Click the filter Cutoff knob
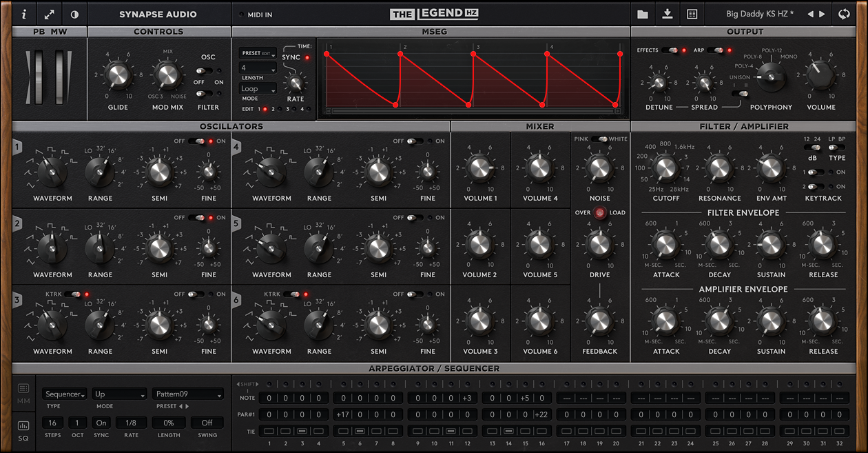The height and width of the screenshot is (453, 868). [x=665, y=167]
